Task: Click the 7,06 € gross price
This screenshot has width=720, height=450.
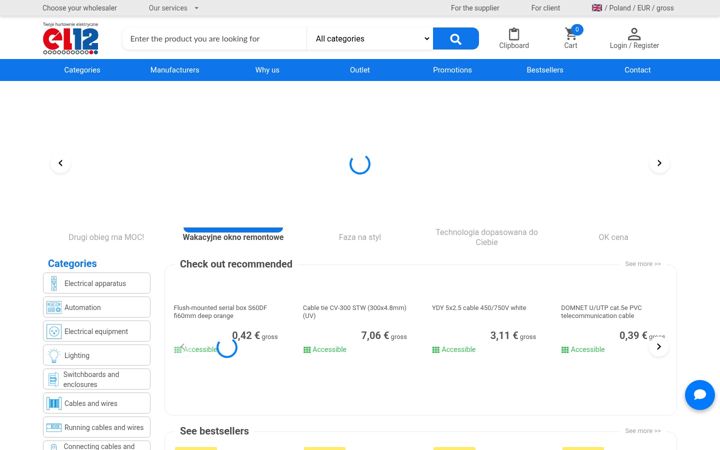Action: 384,336
